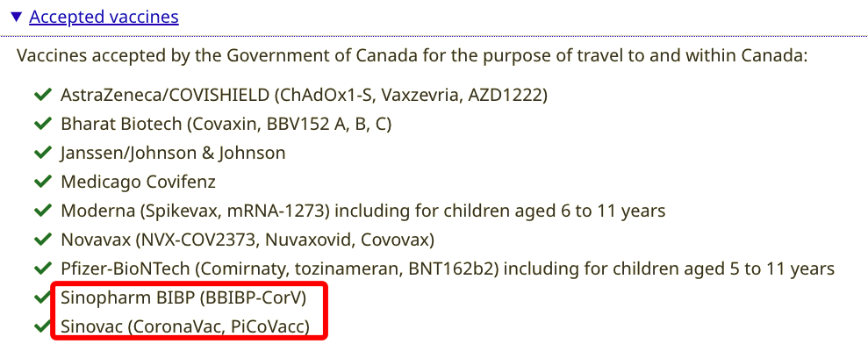Collapse the Accepted vaccines disclosure triangle

point(17,17)
